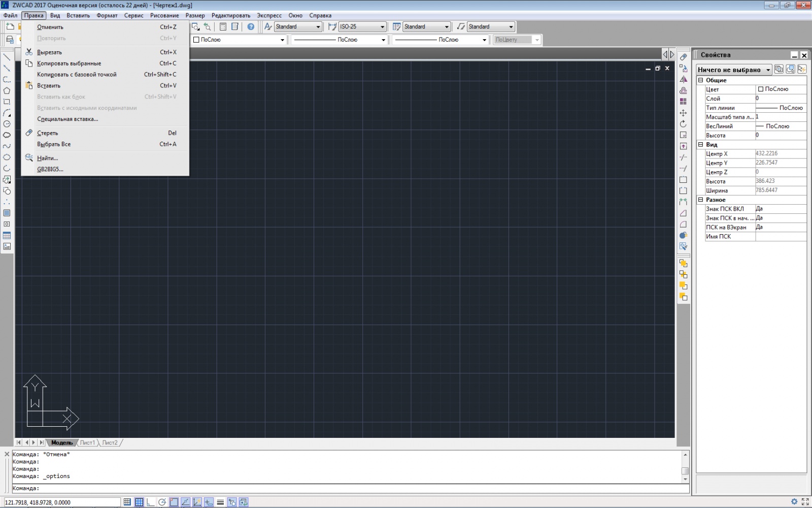The width and height of the screenshot is (812, 508).
Task: Select the Array tool in modify toolbar
Action: [683, 102]
